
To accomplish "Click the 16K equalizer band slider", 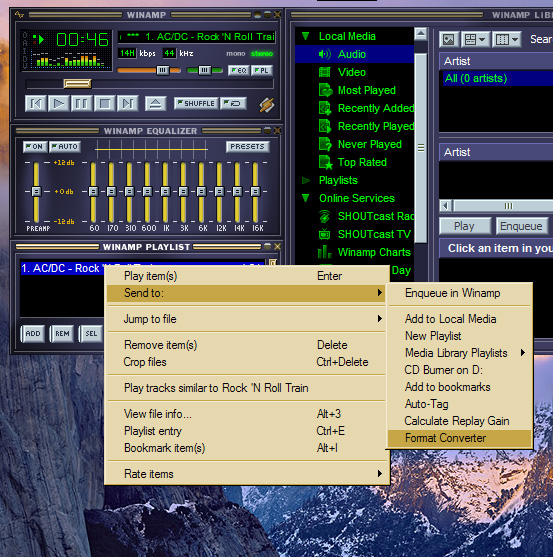I will [x=255, y=192].
